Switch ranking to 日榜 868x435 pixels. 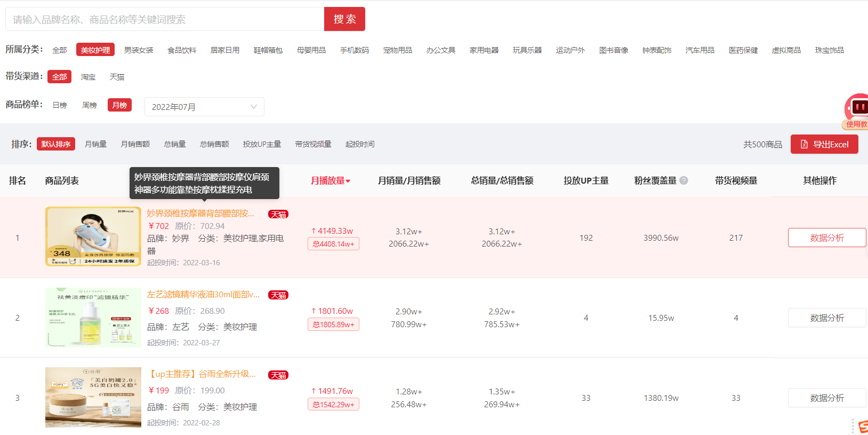[x=60, y=105]
